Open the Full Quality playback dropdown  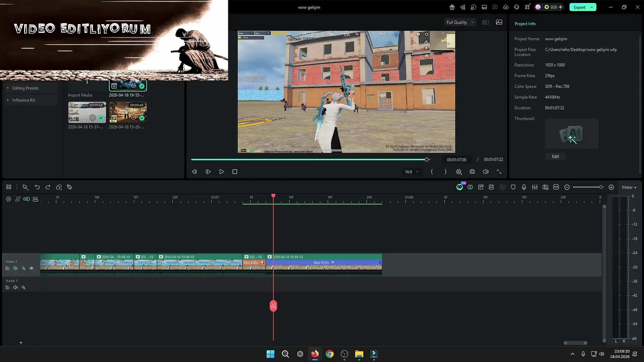point(460,22)
